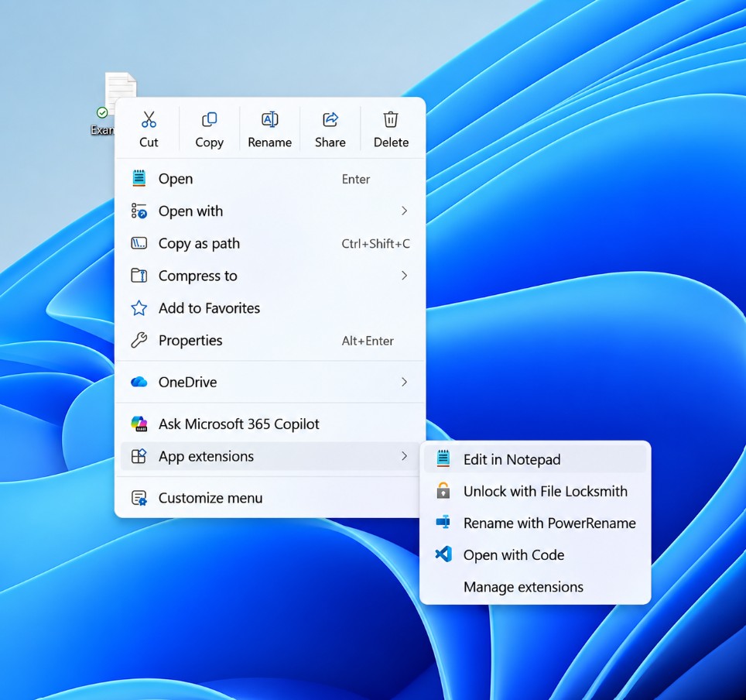Viewport: 746px width, 700px height.
Task: Choose Copy as path
Action: [x=270, y=243]
